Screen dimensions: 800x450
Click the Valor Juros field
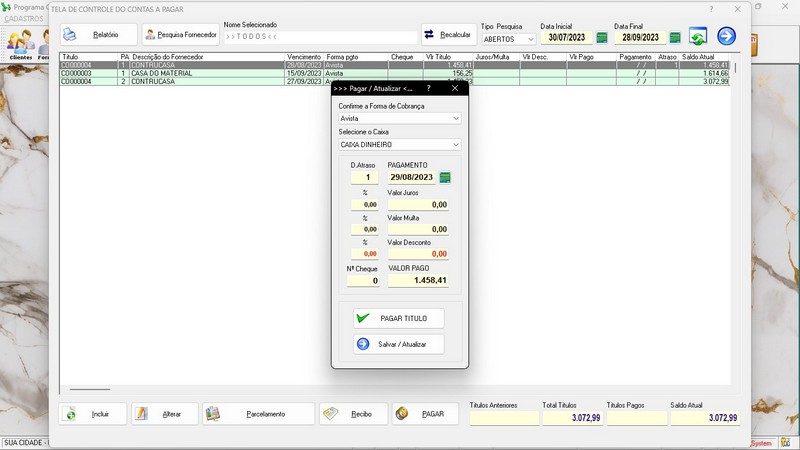tap(418, 205)
